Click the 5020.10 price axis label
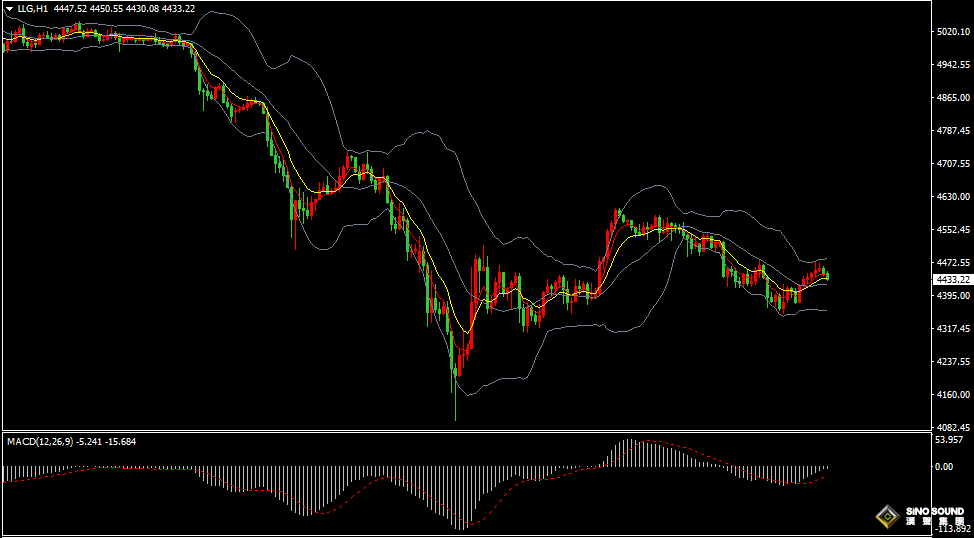974x538 pixels. 952,32
